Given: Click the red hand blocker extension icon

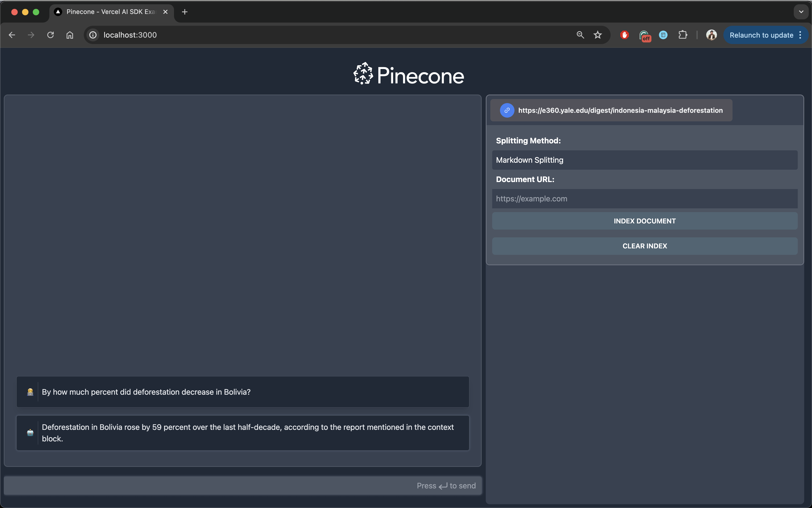Looking at the screenshot, I should [x=625, y=35].
